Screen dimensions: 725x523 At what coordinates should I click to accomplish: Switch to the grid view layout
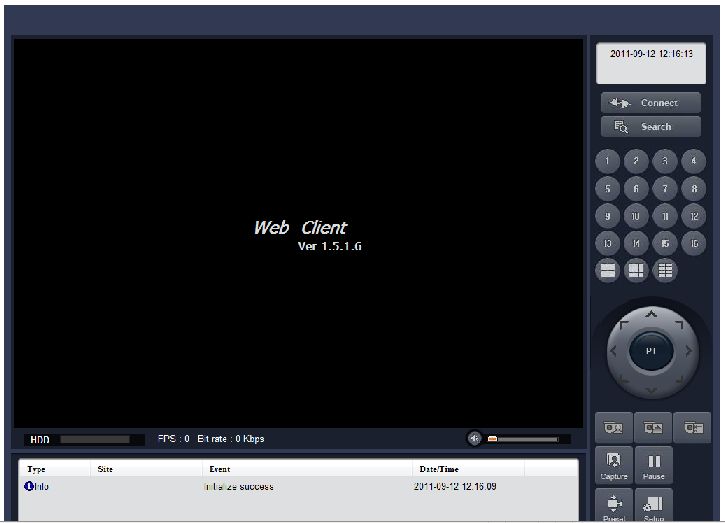(x=665, y=271)
